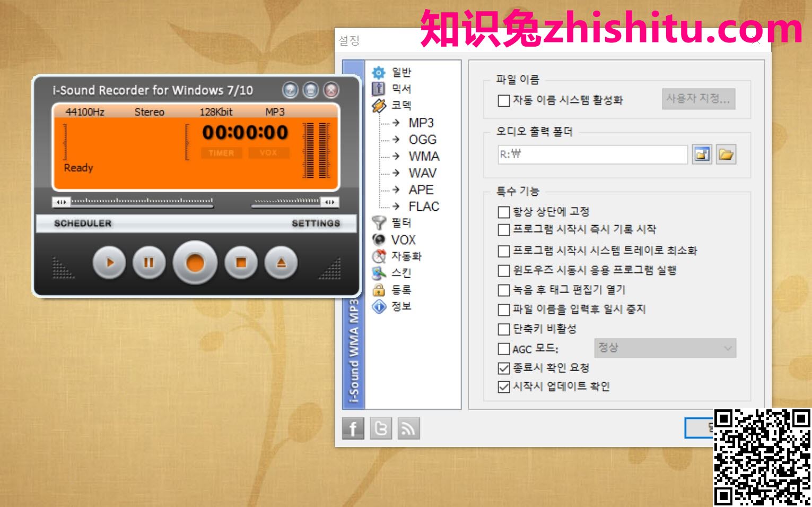Viewport: 812px width, 507px height.
Task: Toggle the TIMER indicator
Action: [221, 153]
